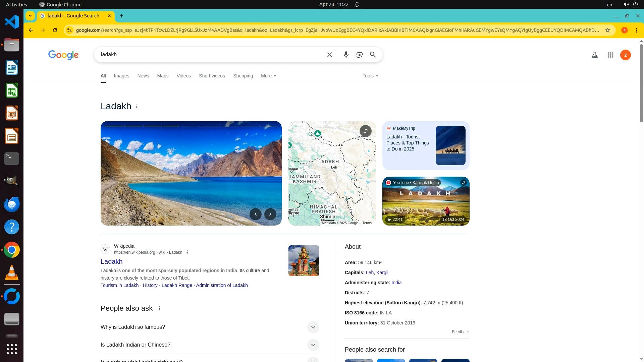Screen dimensions: 644x362
Task: Follow the Tourism in Ladakh link
Action: (x=119, y=285)
